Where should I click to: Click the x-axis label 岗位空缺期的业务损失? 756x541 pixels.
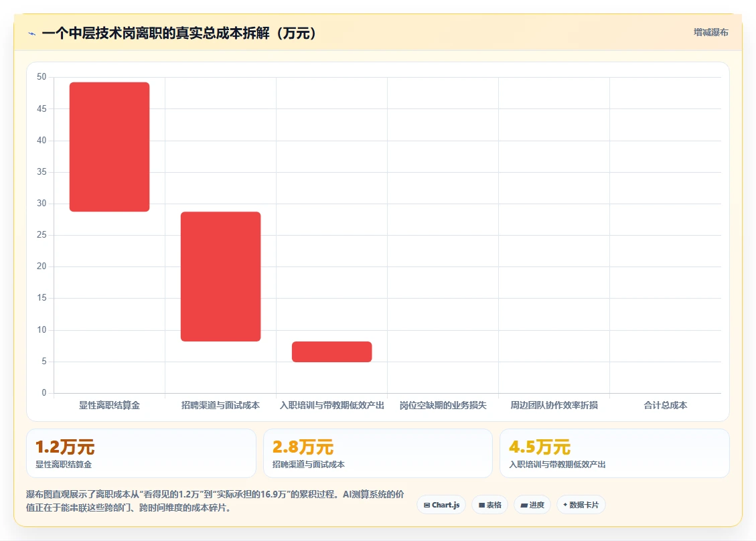tap(443, 406)
